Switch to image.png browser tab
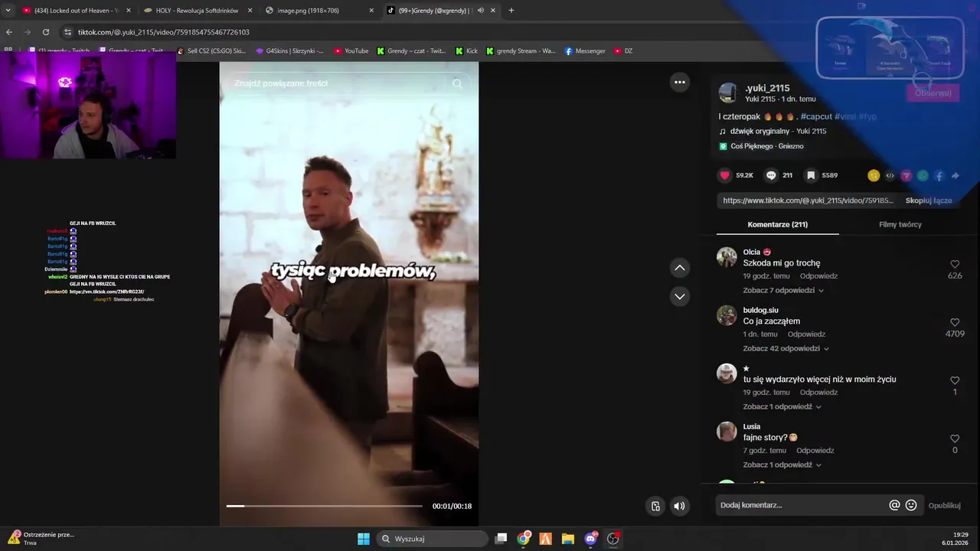 point(318,11)
